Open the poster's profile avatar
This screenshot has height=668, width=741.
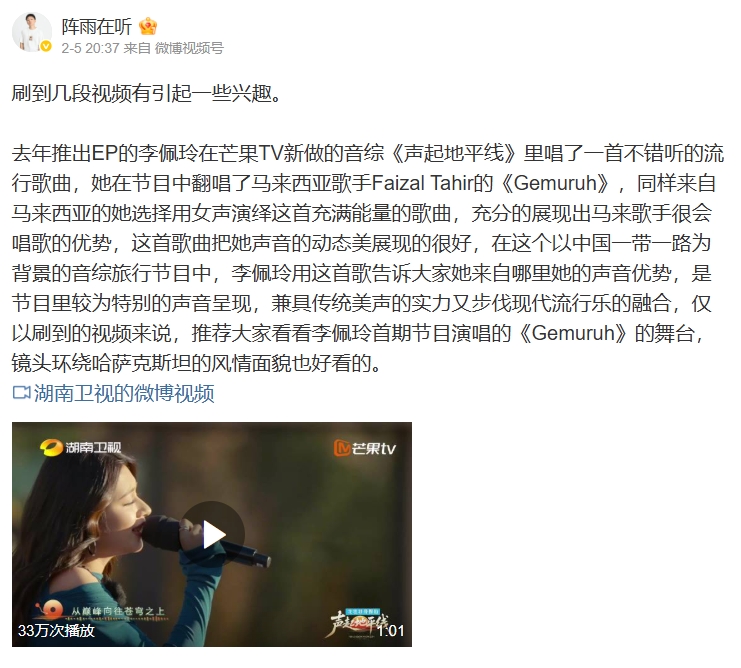click(x=32, y=32)
